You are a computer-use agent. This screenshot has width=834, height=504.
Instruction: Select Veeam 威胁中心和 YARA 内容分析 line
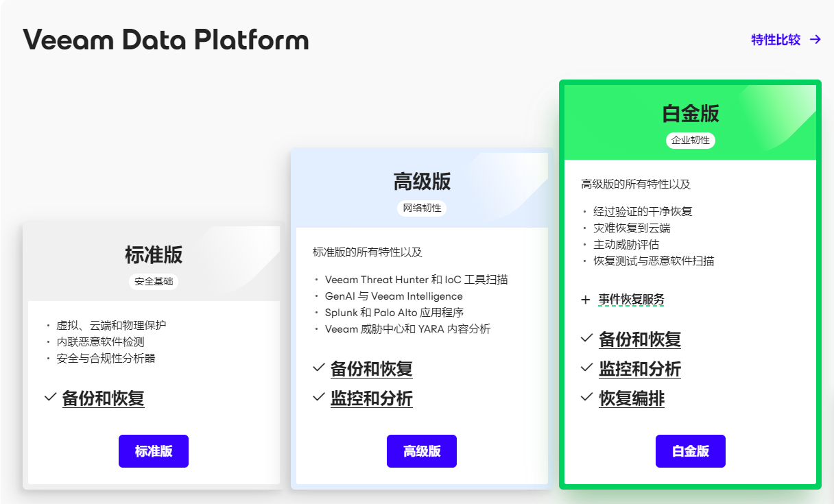coord(407,329)
